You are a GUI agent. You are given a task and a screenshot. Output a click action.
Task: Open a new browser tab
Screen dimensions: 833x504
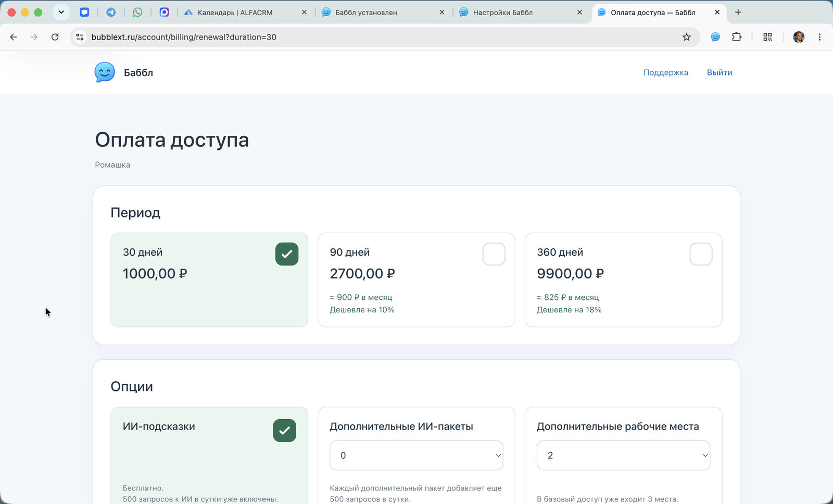click(x=738, y=12)
